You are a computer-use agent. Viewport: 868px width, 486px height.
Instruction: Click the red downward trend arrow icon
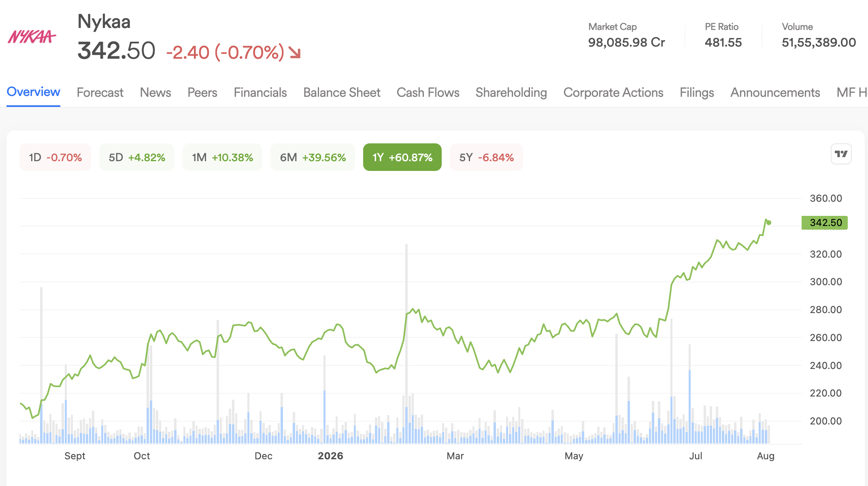[x=294, y=52]
